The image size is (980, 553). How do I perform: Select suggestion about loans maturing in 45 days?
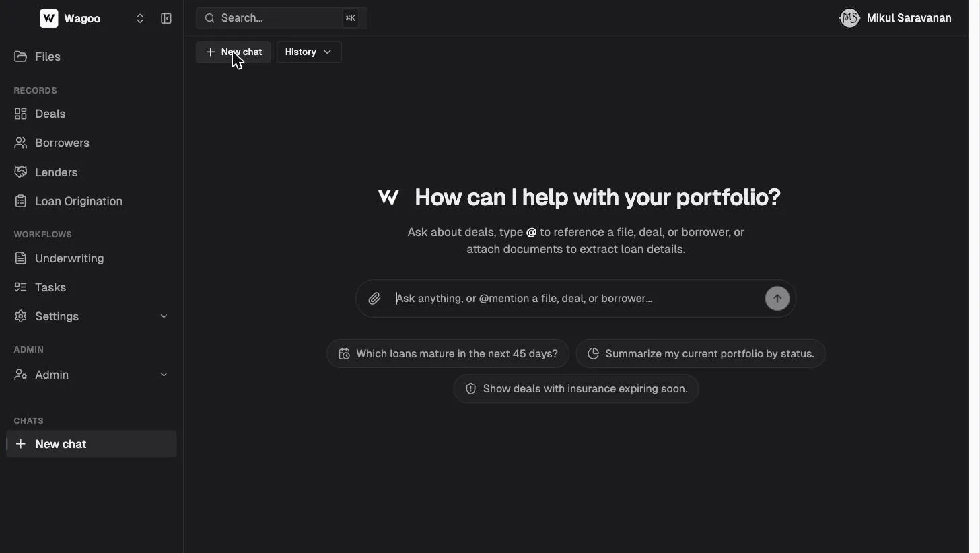448,354
